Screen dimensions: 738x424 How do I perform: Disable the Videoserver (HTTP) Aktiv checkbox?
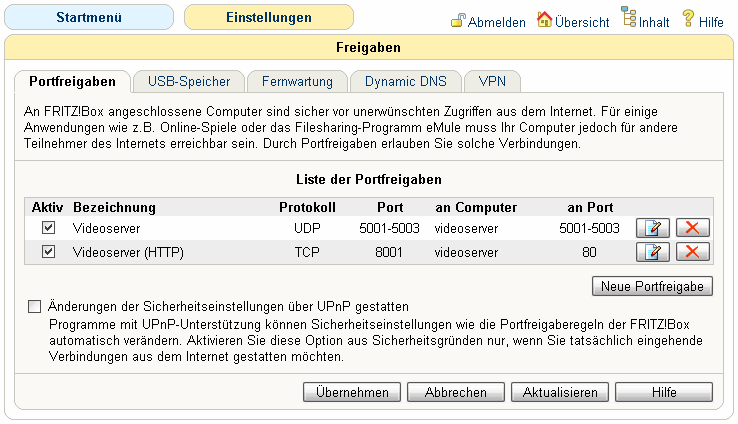(48, 251)
